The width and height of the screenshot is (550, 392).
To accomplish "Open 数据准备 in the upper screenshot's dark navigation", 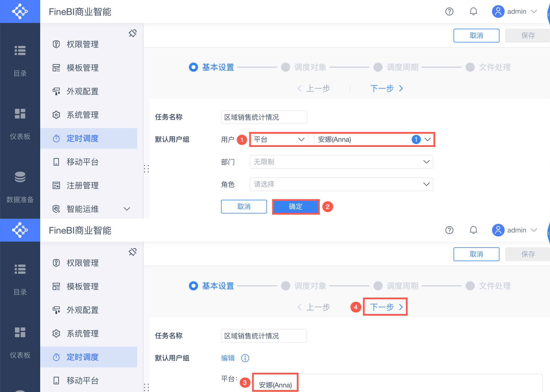I will (x=20, y=187).
